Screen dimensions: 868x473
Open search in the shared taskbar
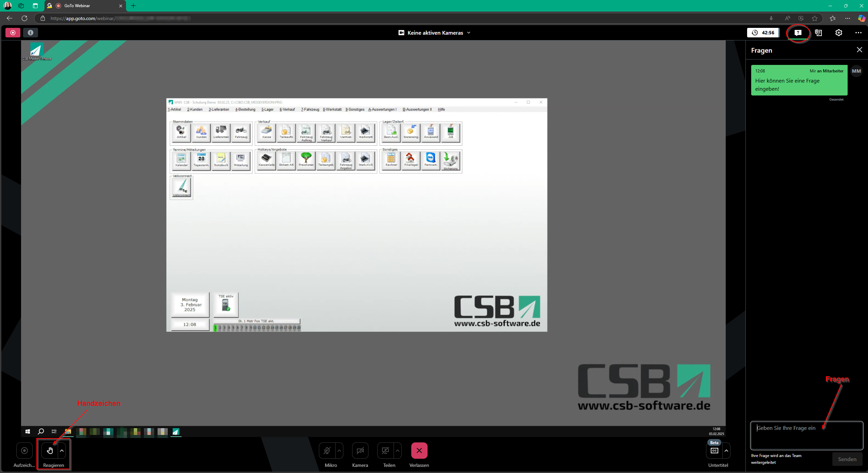point(41,432)
